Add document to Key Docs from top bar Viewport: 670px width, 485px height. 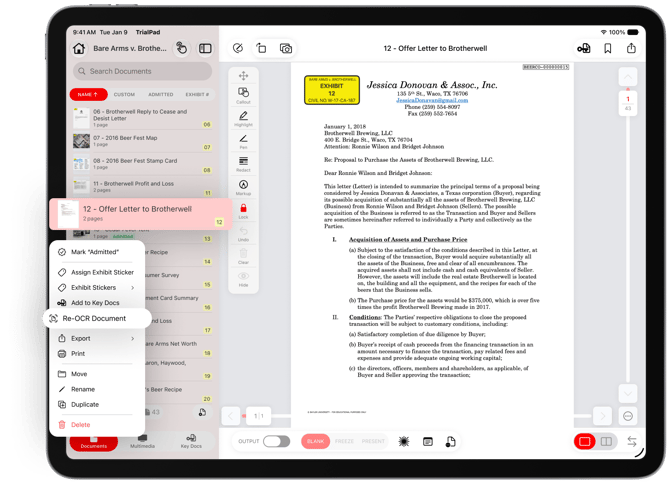pyautogui.click(x=584, y=48)
